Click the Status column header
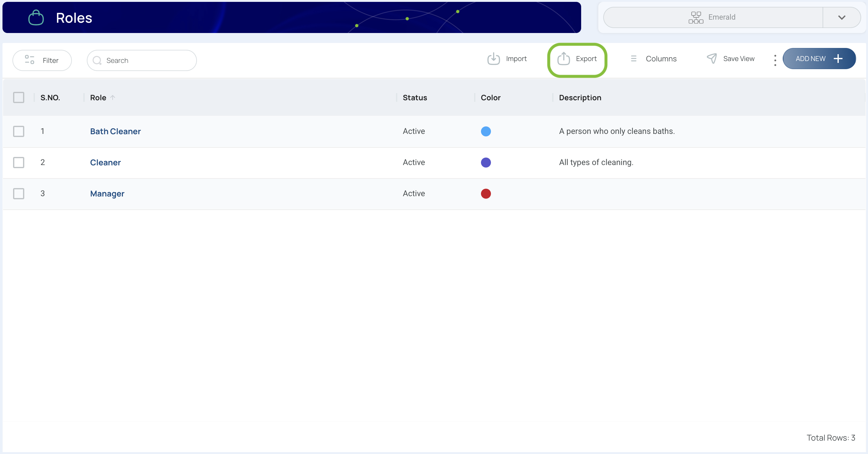868x454 pixels. tap(415, 97)
